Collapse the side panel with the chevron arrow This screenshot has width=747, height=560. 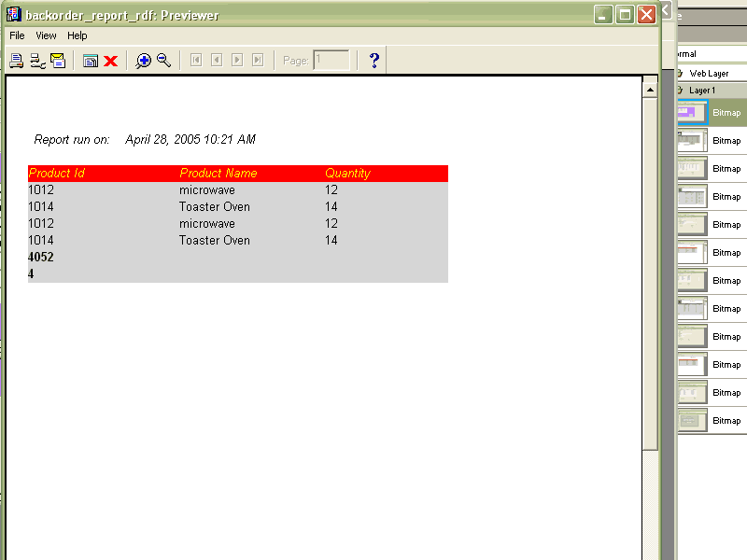point(667,10)
